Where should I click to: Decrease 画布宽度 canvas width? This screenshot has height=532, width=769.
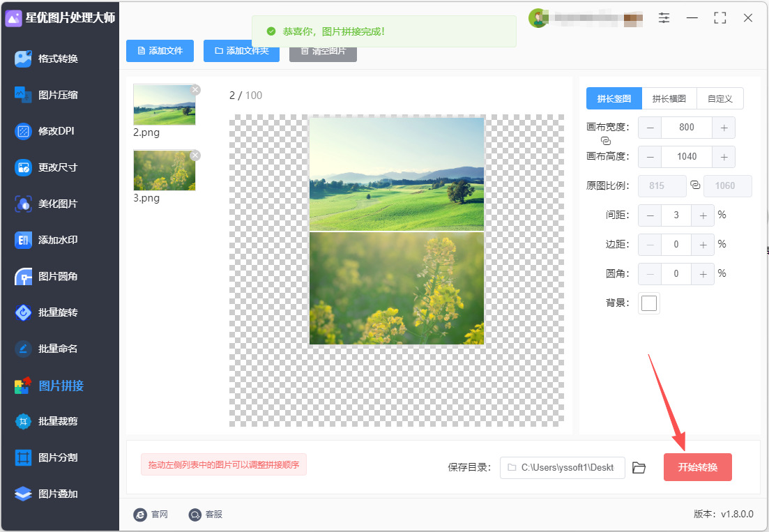[650, 128]
